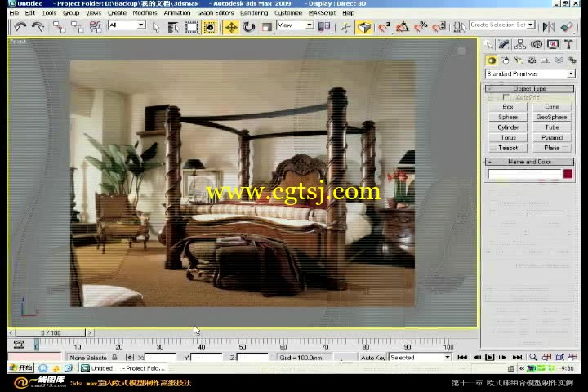
Task: Open the Graph Editors menu
Action: point(216,13)
